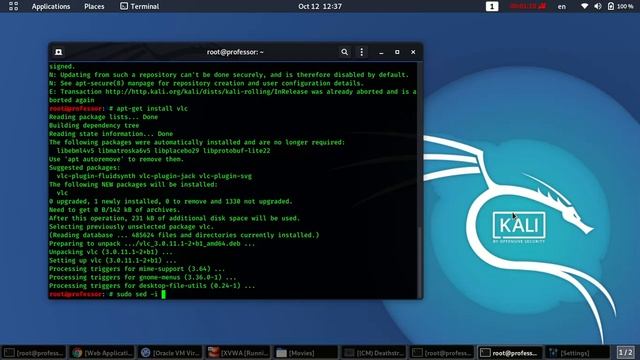Click the terminal title 'root@professor: ~'
This screenshot has width=640, height=360.
(235, 52)
